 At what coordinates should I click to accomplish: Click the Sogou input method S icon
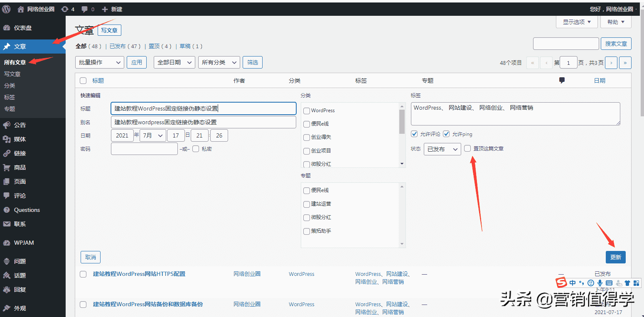click(x=562, y=283)
